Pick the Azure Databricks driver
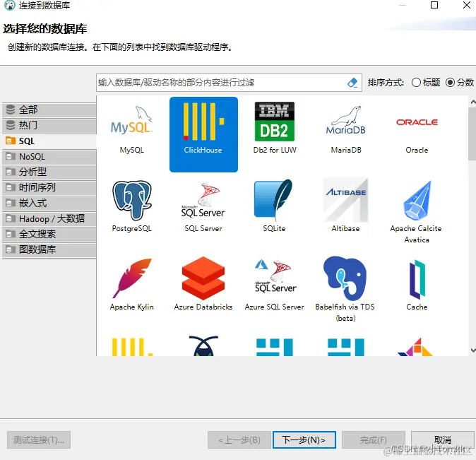 [203, 284]
